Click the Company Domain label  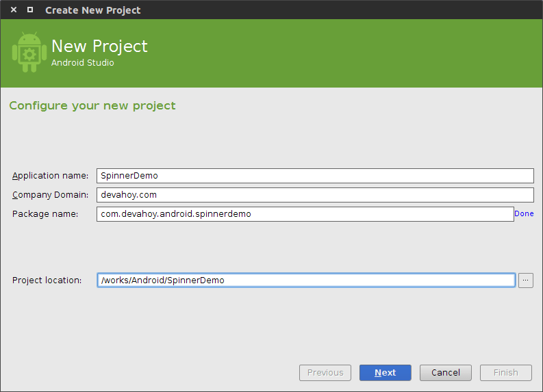tap(50, 195)
